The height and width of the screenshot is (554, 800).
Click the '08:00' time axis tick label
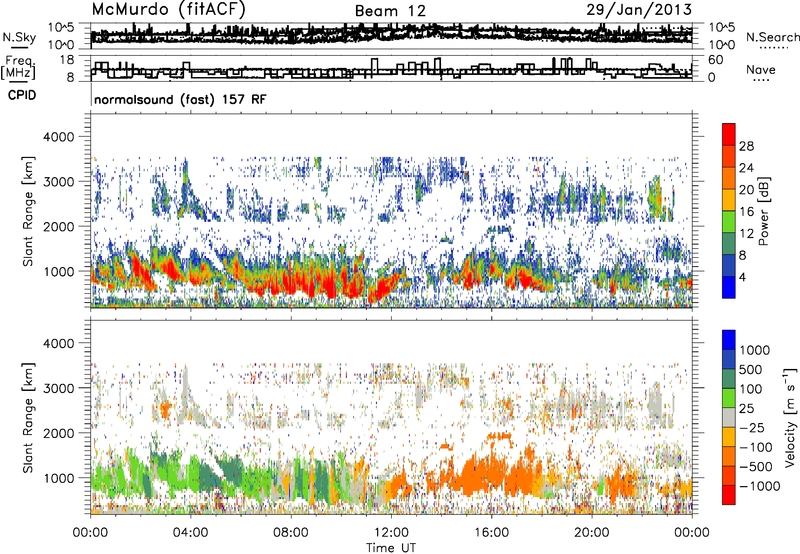(291, 533)
